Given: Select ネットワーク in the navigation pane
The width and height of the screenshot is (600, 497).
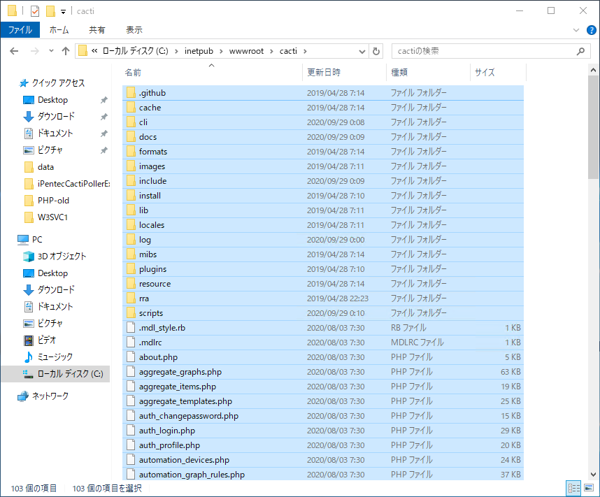Looking at the screenshot, I should pyautogui.click(x=50, y=396).
